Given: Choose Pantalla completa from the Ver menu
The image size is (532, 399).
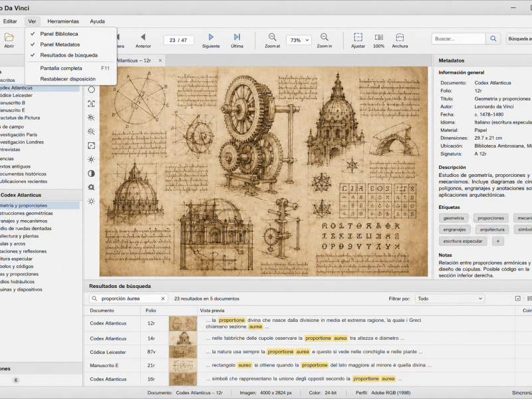Looking at the screenshot, I should tap(71, 68).
